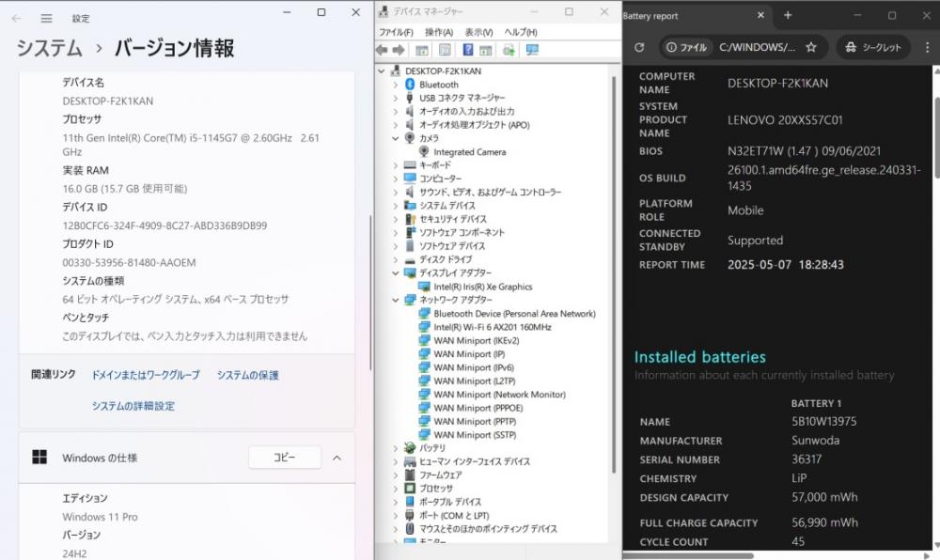This screenshot has width=940, height=560.
Task: Collapse the ディスプレイ アダプター category
Action: coord(395,273)
